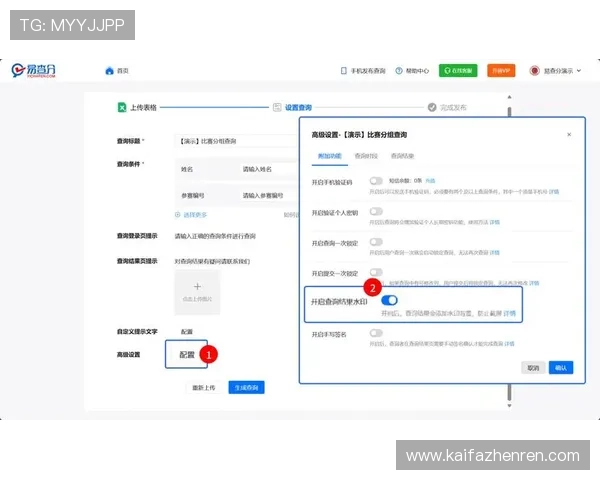Click the 请输入姓名 input field

click(x=269, y=169)
